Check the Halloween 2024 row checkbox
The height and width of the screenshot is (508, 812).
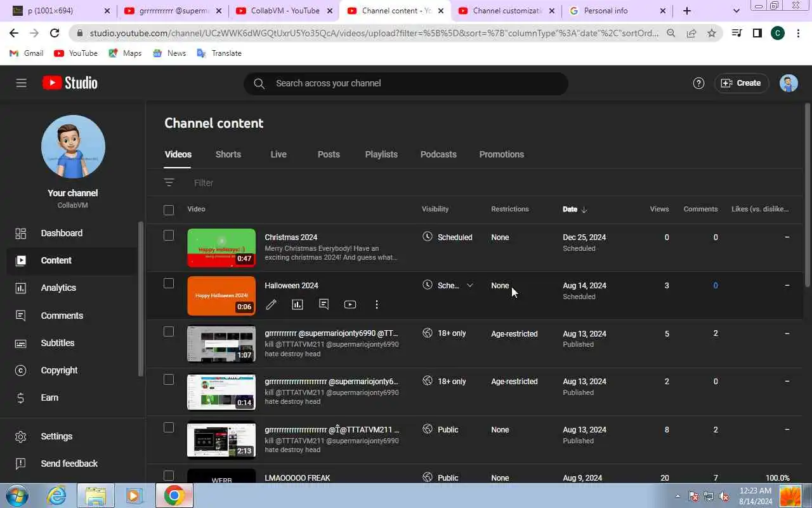(169, 283)
